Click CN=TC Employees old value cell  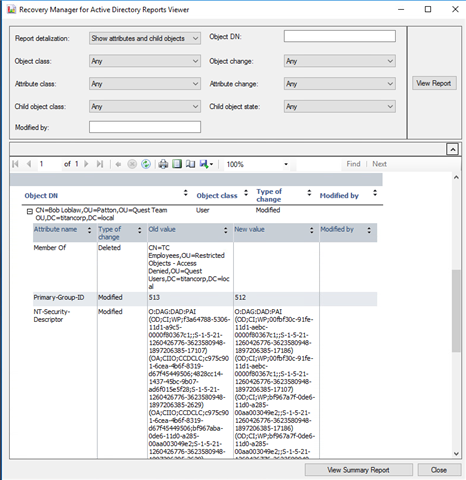189,267
